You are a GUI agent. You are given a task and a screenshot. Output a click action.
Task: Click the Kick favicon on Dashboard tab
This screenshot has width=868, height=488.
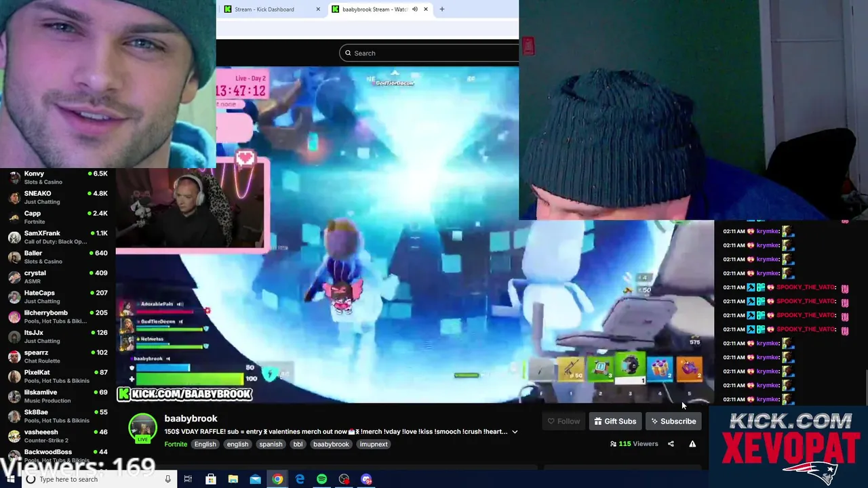click(228, 9)
